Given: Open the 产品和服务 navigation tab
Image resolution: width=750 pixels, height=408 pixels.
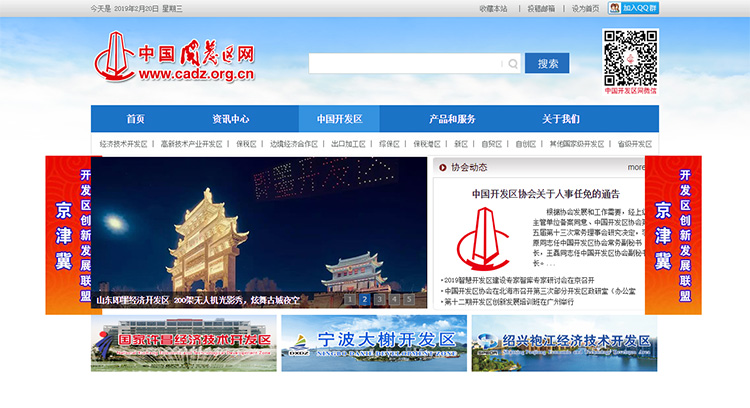Looking at the screenshot, I should pos(452,119).
